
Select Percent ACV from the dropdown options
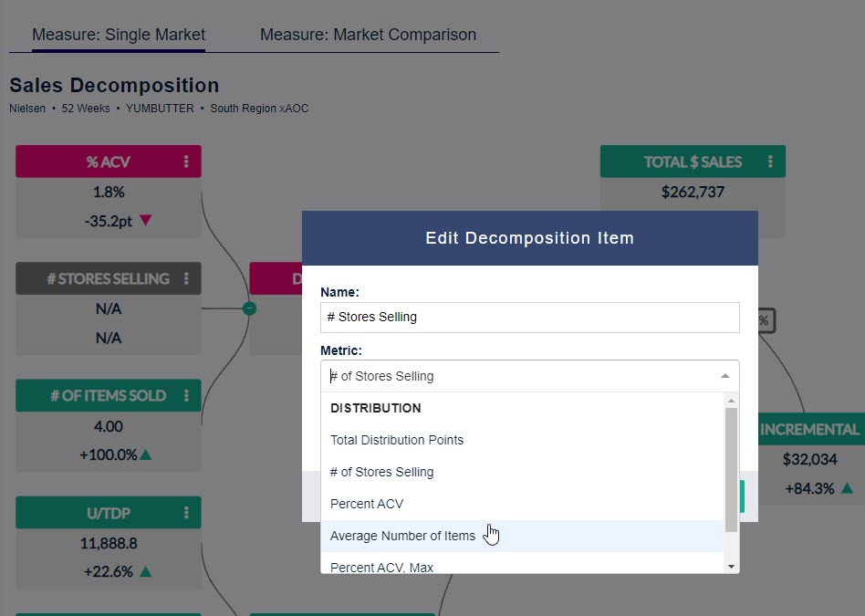pos(367,504)
